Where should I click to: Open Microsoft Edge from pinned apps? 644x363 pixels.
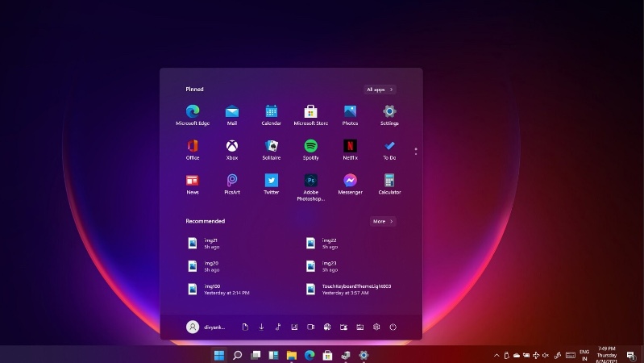click(193, 112)
